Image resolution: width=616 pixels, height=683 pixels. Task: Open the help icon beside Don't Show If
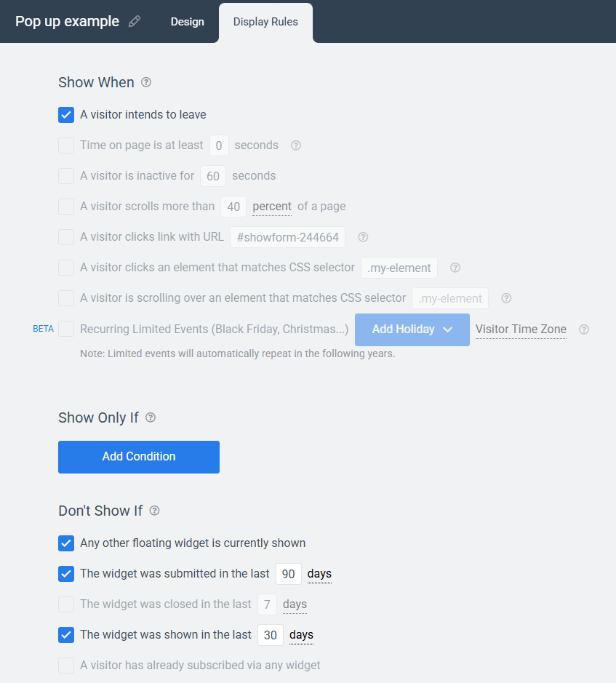(154, 511)
